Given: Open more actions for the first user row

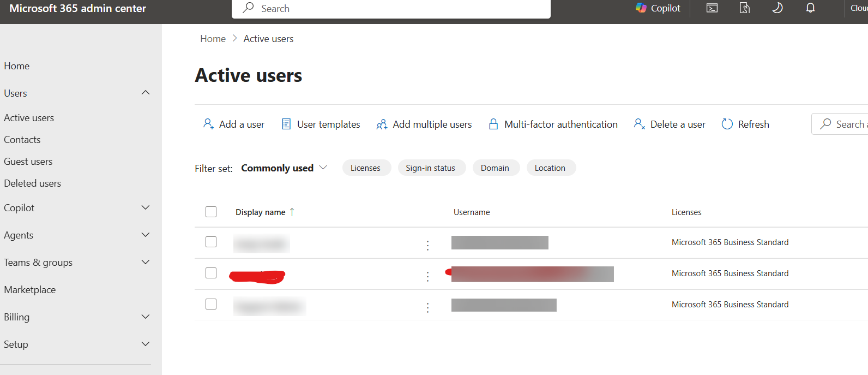Looking at the screenshot, I should (x=427, y=246).
